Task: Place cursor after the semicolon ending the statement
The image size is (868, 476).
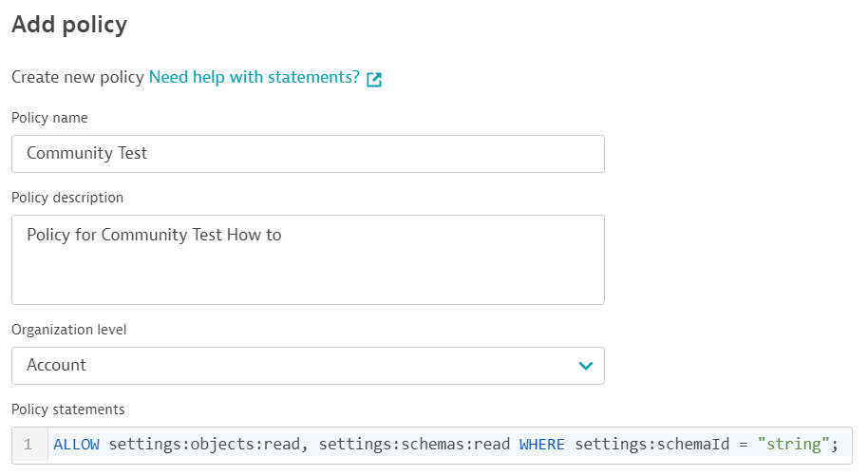Action: tap(840, 445)
